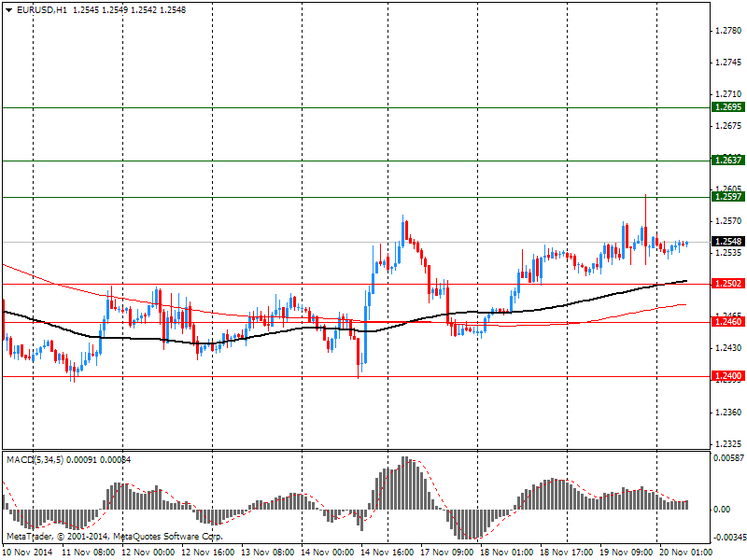
Task: Select the 1.2502 red price level label
Action: (x=728, y=284)
